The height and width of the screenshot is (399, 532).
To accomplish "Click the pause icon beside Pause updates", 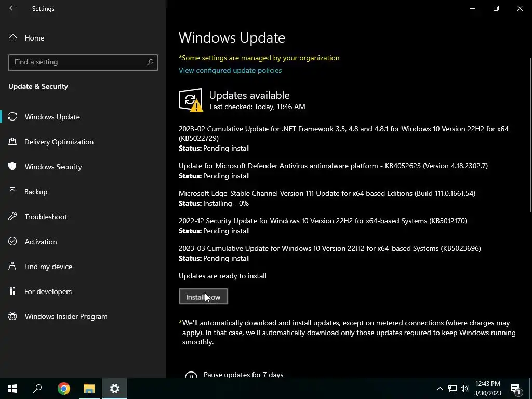I will click(191, 375).
